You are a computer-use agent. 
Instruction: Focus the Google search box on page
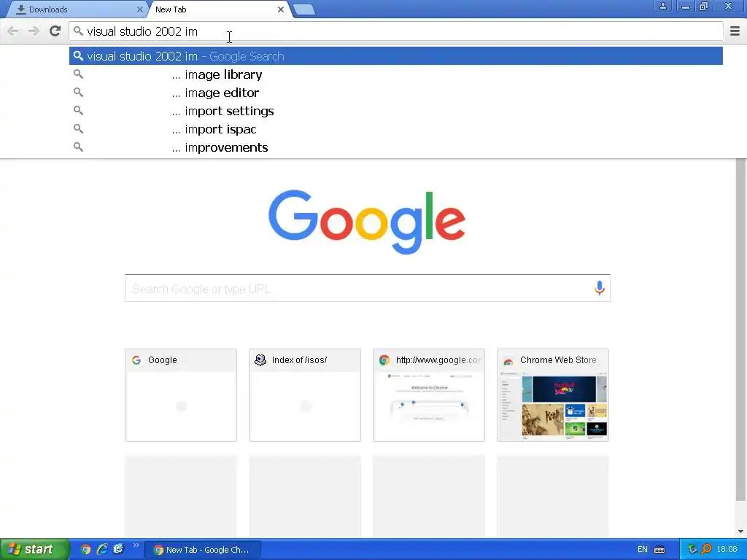coord(368,288)
